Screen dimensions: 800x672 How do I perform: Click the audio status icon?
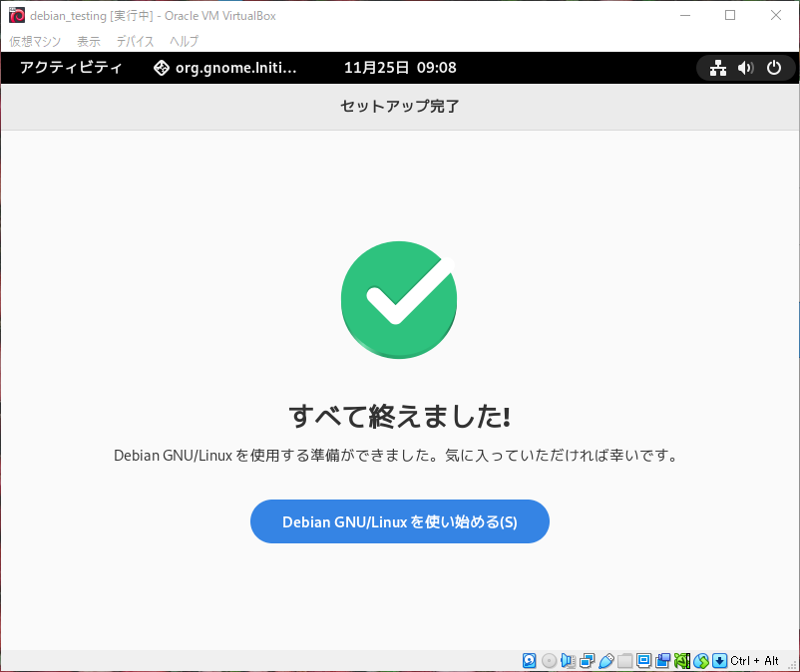pyautogui.click(x=568, y=661)
